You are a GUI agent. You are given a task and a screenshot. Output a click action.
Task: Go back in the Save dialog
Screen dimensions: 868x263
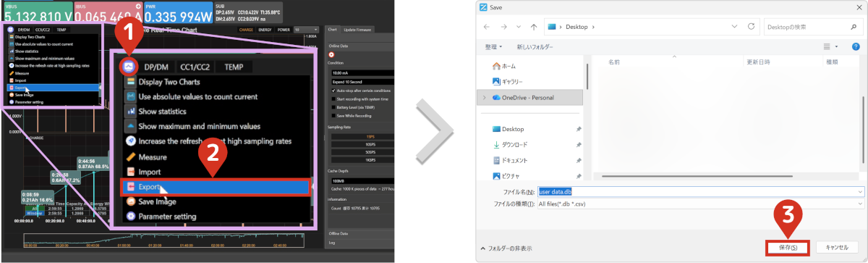click(x=486, y=27)
